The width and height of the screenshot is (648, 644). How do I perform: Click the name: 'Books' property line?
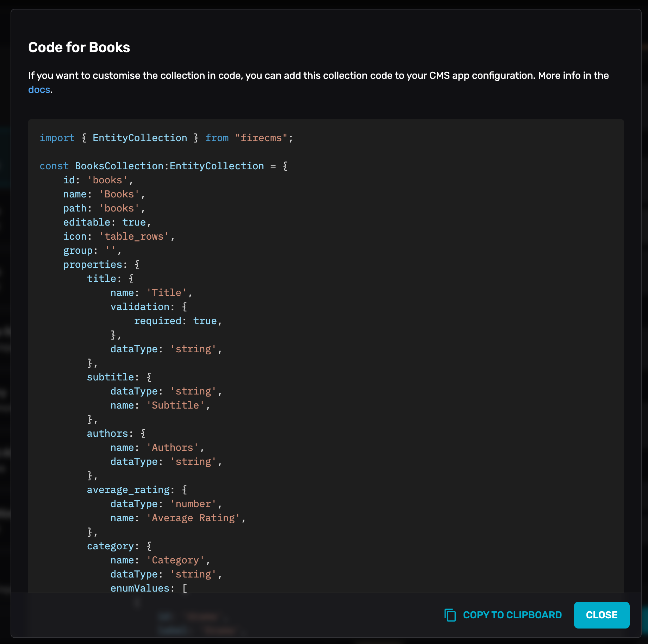[x=104, y=194]
